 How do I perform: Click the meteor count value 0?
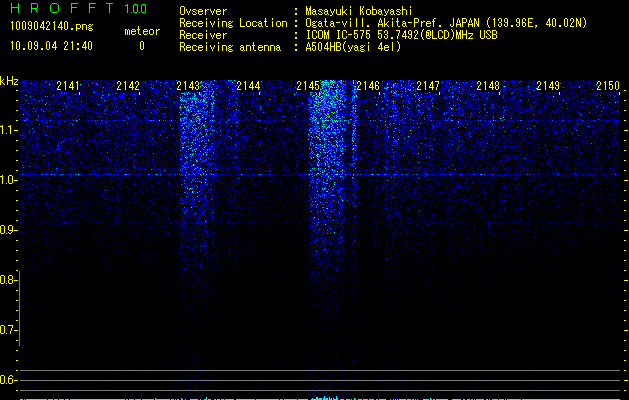142,46
